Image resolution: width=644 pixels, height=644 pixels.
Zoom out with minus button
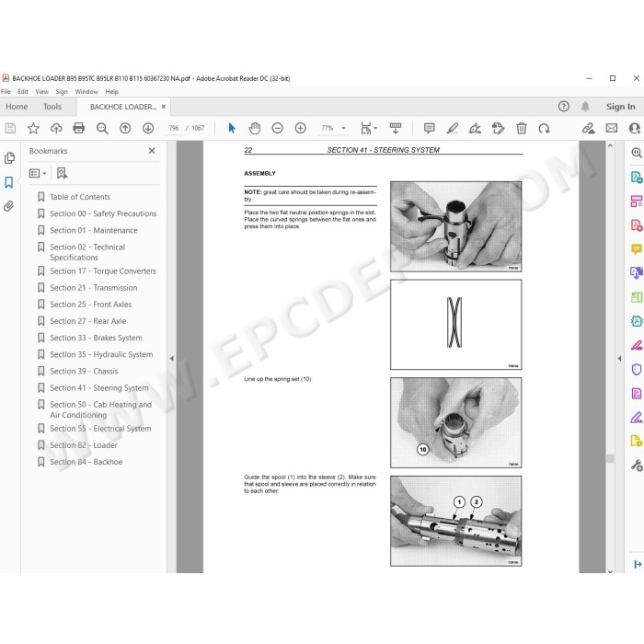pos(278,129)
